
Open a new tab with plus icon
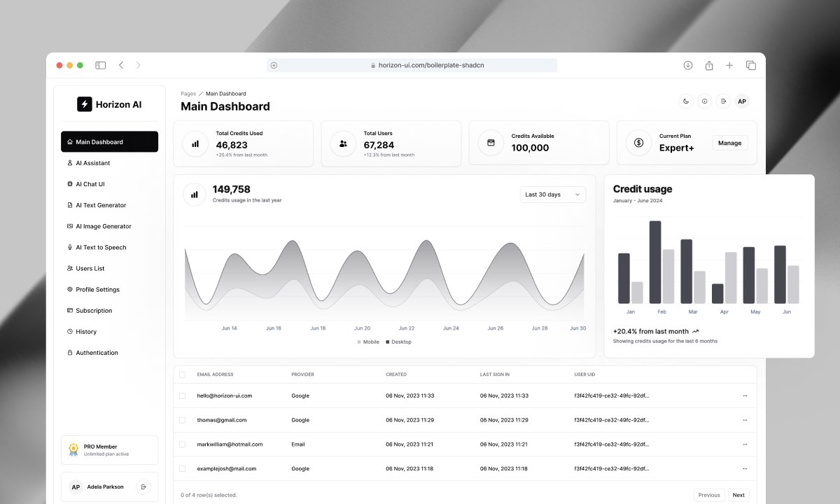[729, 65]
